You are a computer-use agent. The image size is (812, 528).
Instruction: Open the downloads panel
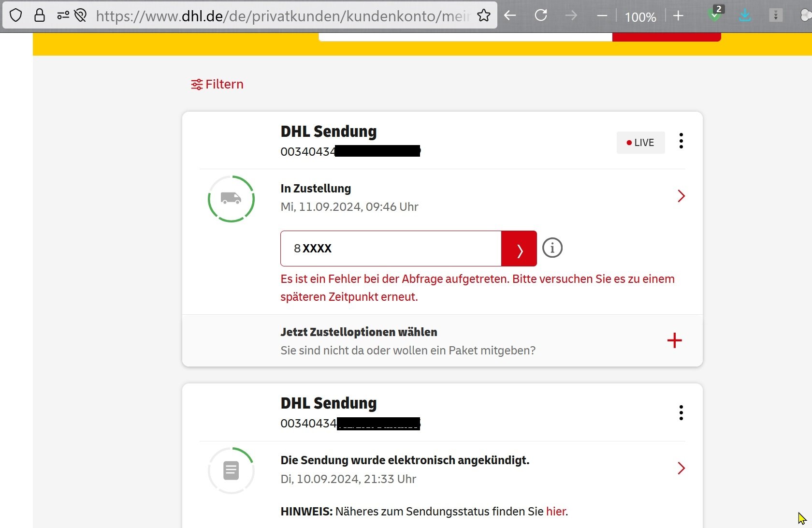point(745,15)
